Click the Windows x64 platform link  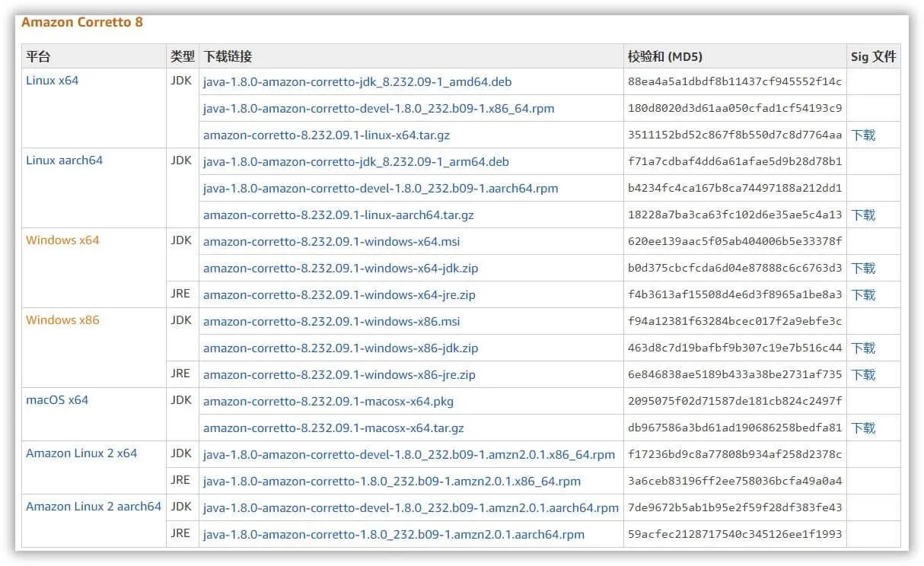[62, 240]
